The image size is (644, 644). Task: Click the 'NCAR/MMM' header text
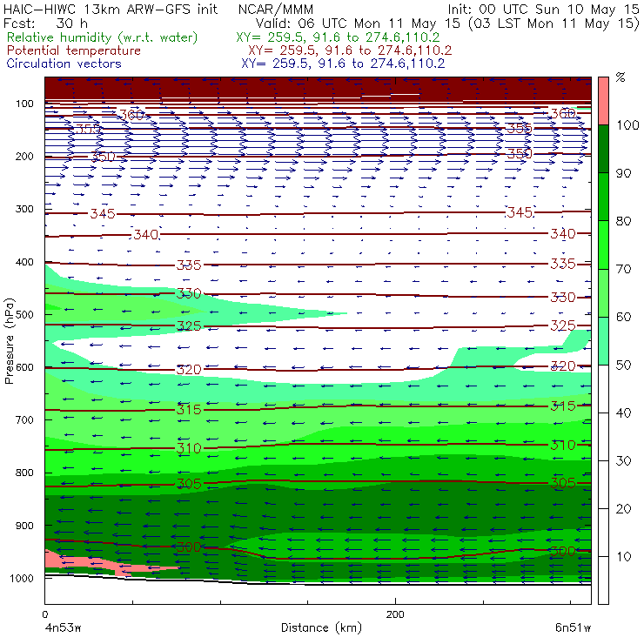click(x=276, y=9)
